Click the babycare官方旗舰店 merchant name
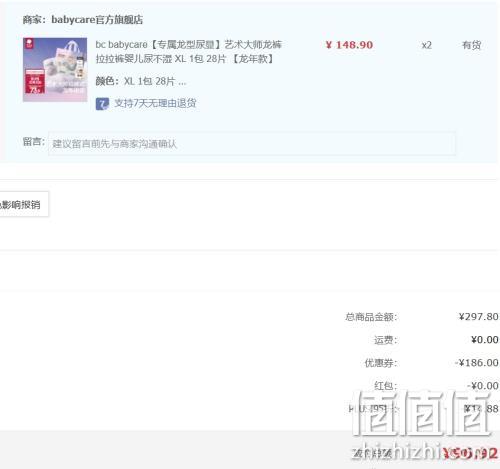 point(97,20)
